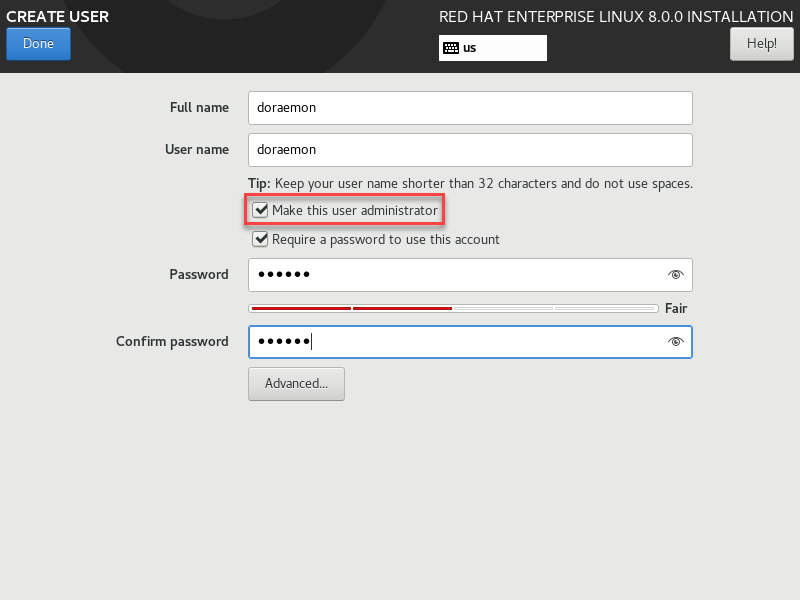Click into the Confirm password field
The height and width of the screenshot is (600, 800).
pyautogui.click(x=470, y=342)
